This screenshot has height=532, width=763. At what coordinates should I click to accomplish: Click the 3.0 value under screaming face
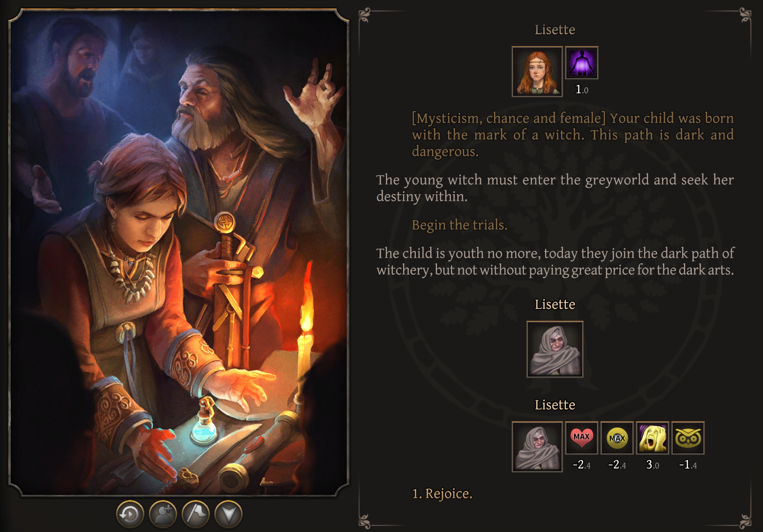652,465
